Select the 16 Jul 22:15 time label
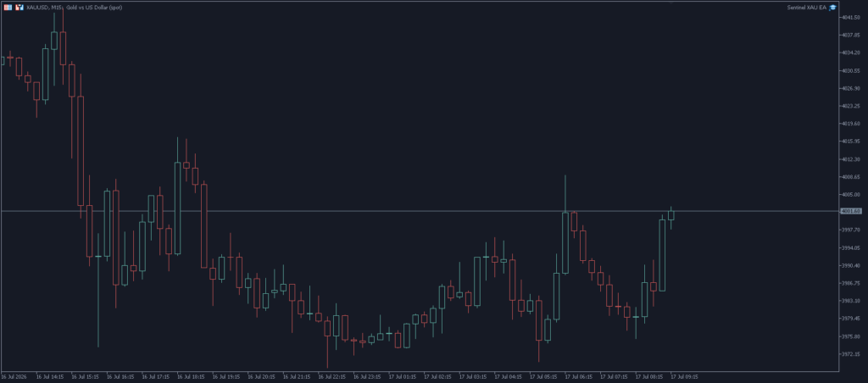The width and height of the screenshot is (868, 383). click(332, 377)
